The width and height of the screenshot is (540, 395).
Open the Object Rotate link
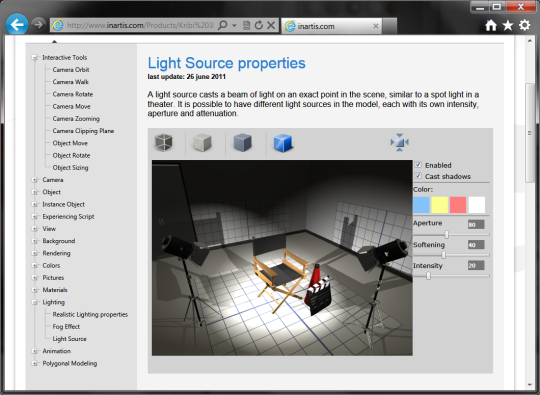[x=71, y=155]
